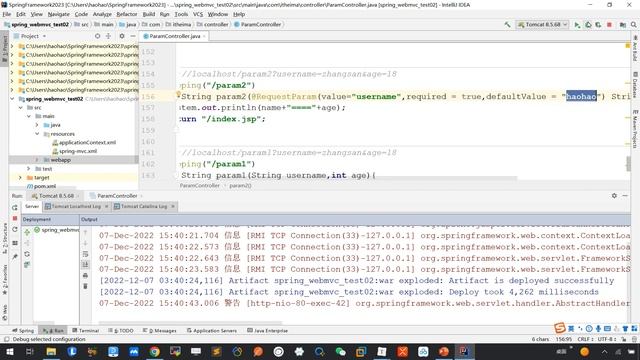Close the Tomcat Catalina Log tab
The height and width of the screenshot is (360, 640).
(x=173, y=207)
